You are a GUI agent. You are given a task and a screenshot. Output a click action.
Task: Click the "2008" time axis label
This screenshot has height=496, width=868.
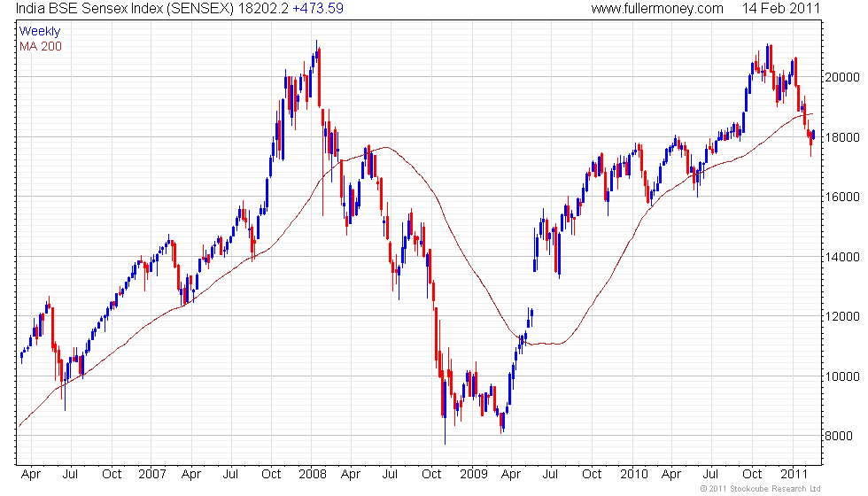click(x=312, y=475)
